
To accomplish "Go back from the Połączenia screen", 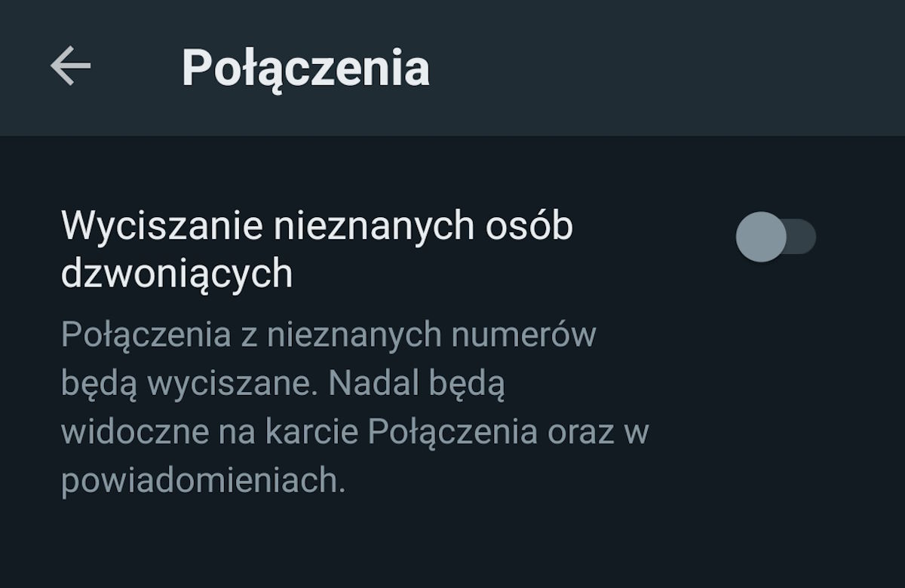I will tap(71, 66).
